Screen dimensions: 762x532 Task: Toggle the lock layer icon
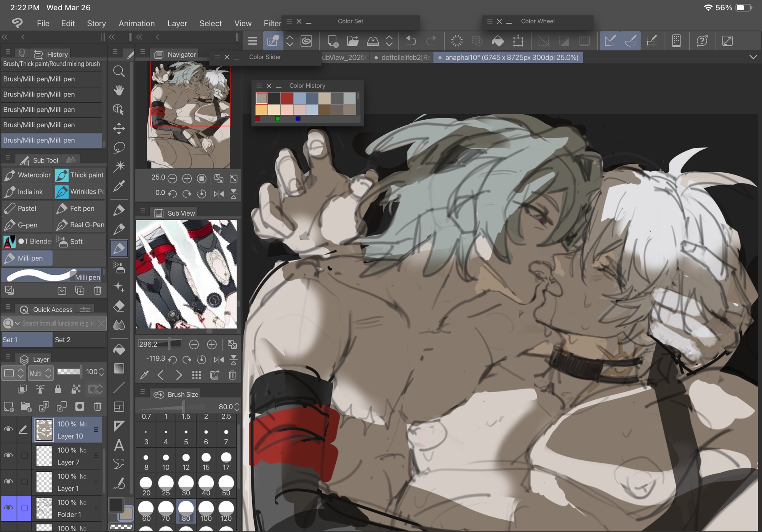pyautogui.click(x=58, y=389)
